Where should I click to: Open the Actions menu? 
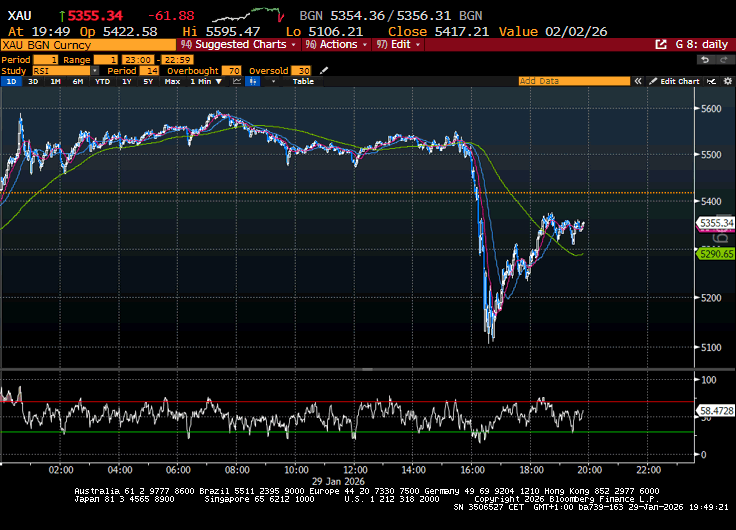tap(338, 45)
